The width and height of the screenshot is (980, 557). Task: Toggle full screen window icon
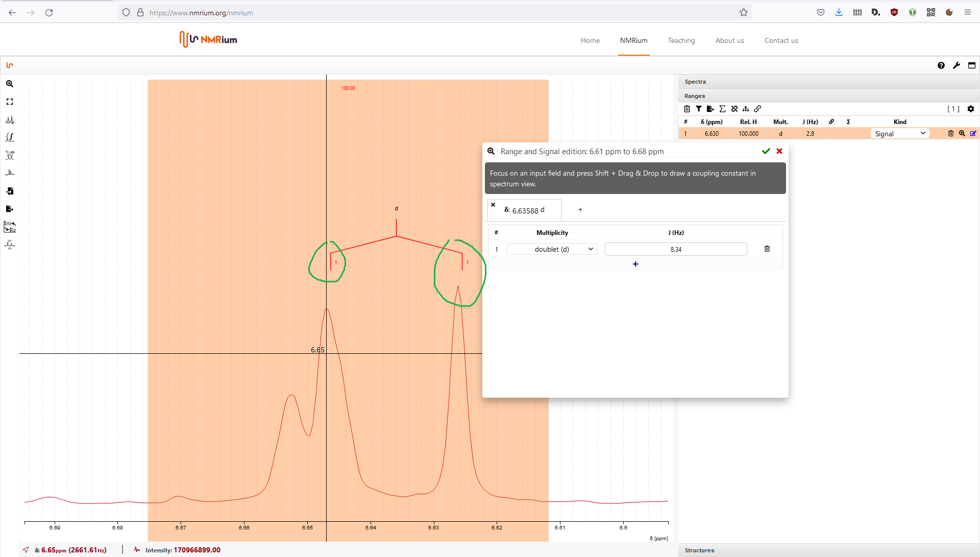[972, 65]
